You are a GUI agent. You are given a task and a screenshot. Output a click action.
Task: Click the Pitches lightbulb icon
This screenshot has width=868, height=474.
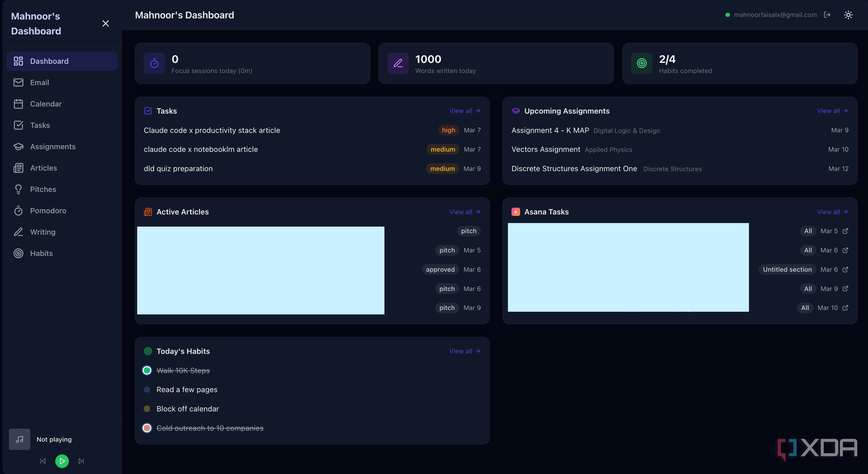point(18,189)
